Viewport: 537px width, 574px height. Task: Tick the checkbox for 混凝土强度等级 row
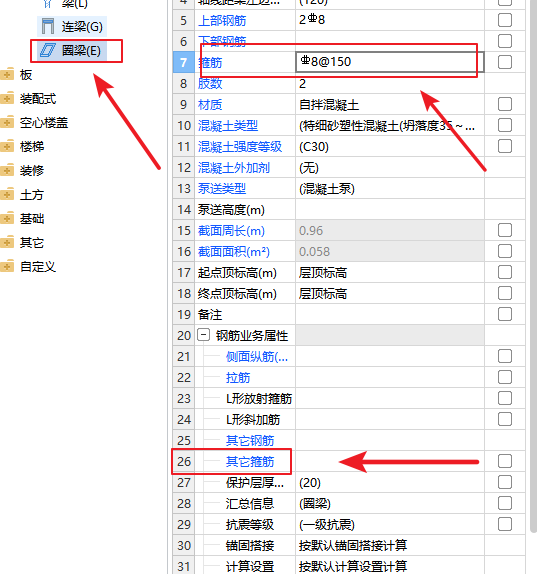504,146
